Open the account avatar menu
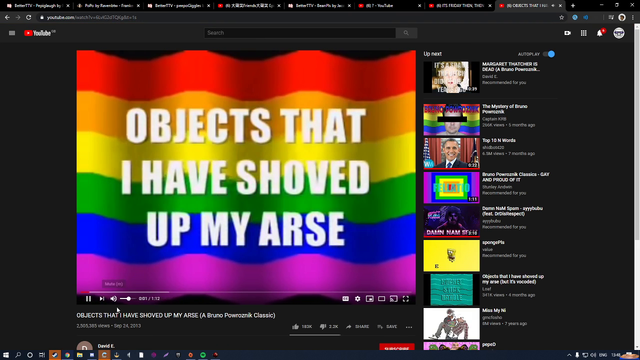 coord(619,33)
